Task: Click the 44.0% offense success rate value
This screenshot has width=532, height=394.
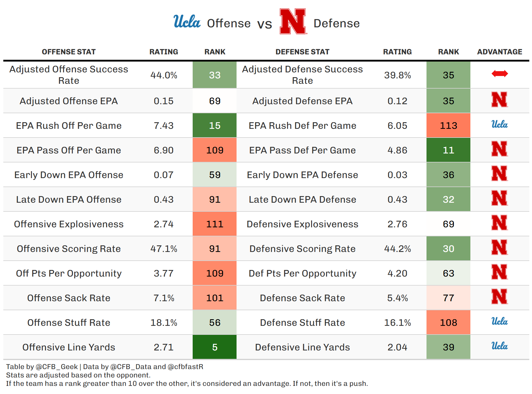Action: pyautogui.click(x=164, y=75)
